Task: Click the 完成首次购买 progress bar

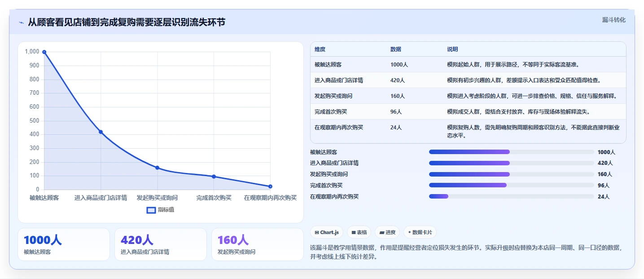Action: [x=512, y=185]
